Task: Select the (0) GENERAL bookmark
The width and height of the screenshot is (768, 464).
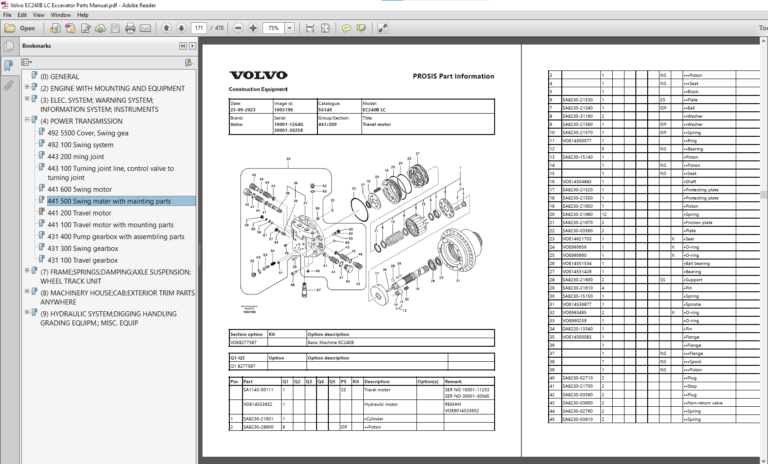Action: [59, 76]
